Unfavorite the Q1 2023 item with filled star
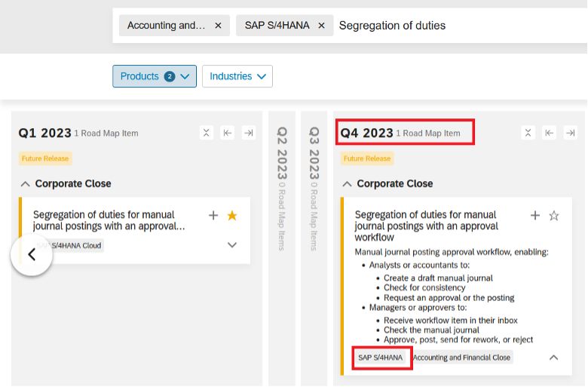Image resolution: width=588 pixels, height=387 pixels. click(x=232, y=216)
